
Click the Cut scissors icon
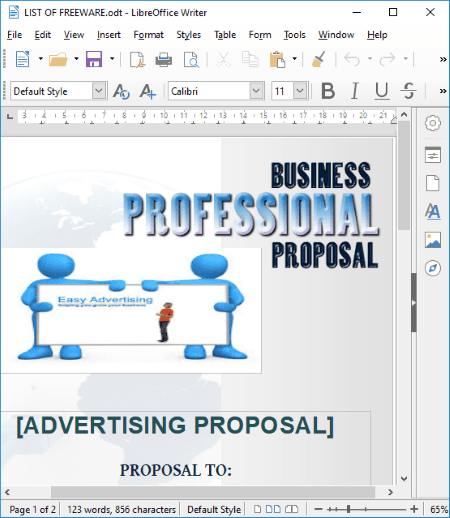[x=223, y=60]
